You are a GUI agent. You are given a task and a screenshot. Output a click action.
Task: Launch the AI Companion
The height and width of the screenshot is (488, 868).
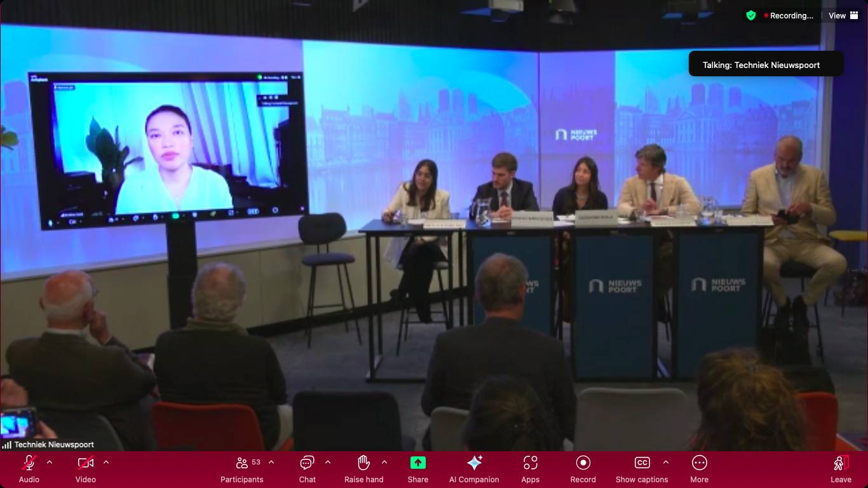tap(474, 463)
